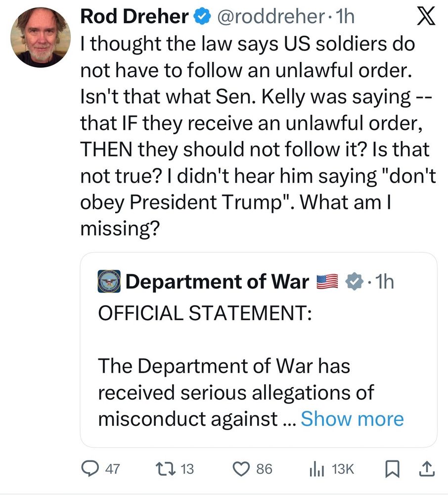Repost using the arrows icon

164,468
